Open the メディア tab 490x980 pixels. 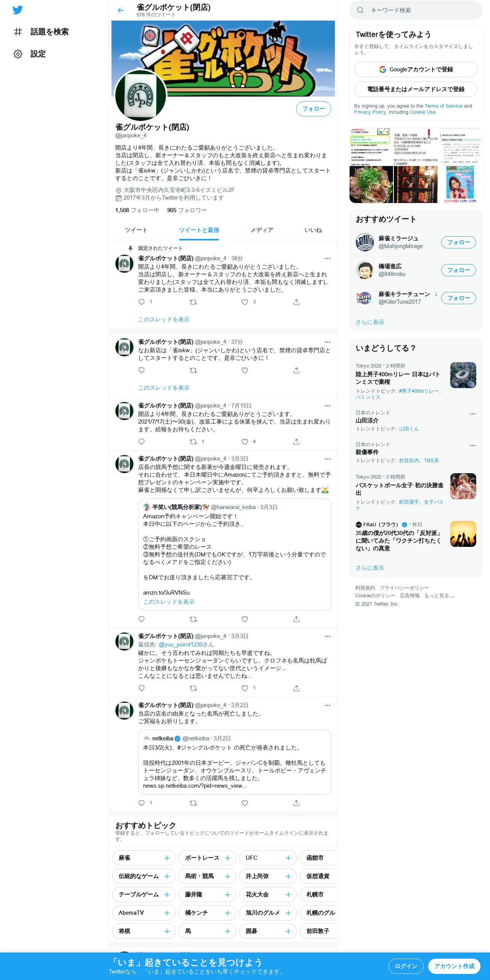coord(262,230)
